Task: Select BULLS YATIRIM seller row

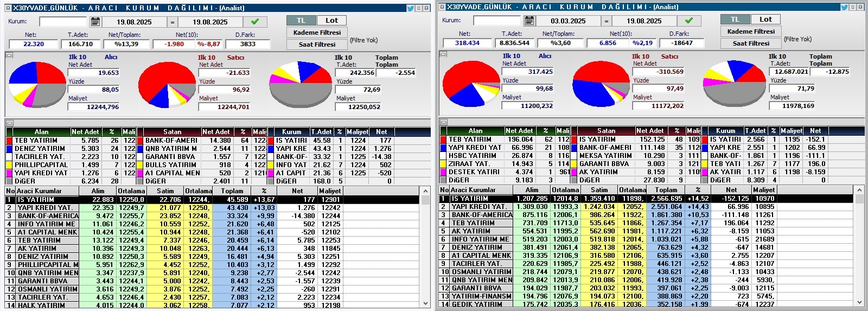Action: tap(202, 165)
